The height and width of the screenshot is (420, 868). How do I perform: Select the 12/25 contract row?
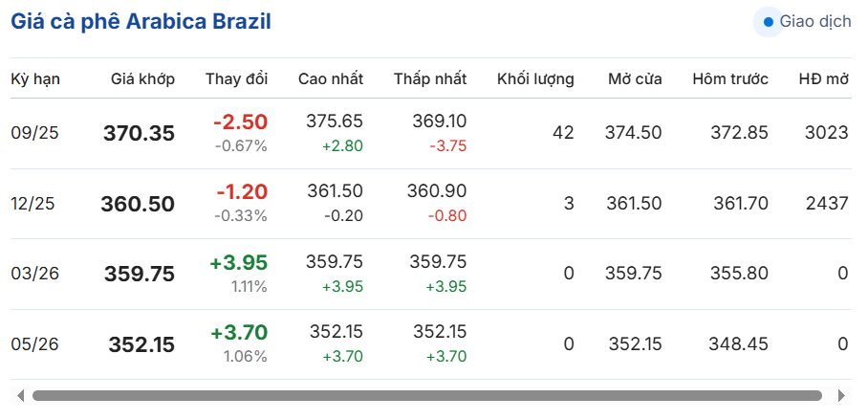tap(431, 204)
